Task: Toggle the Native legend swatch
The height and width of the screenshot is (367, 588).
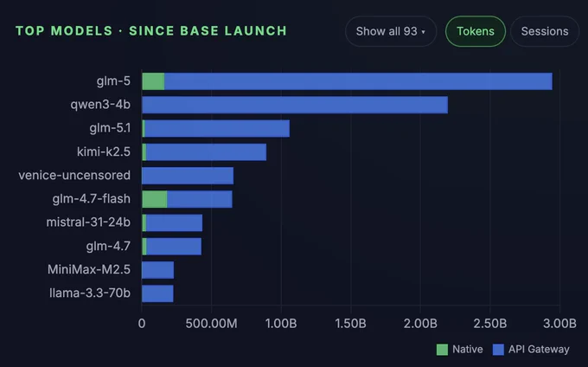Action: [442, 350]
